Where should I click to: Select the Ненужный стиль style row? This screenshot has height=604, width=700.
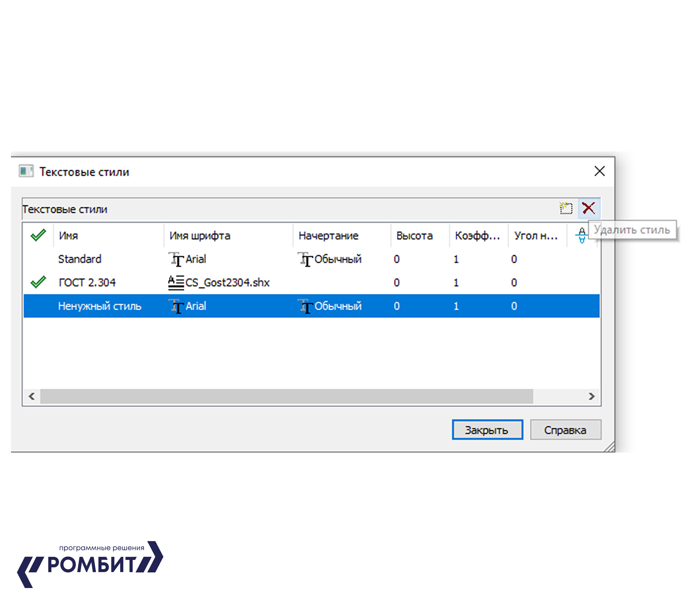[x=99, y=306]
